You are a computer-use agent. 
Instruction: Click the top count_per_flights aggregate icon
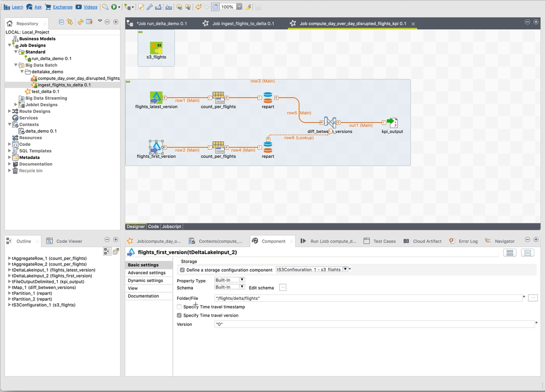(218, 97)
